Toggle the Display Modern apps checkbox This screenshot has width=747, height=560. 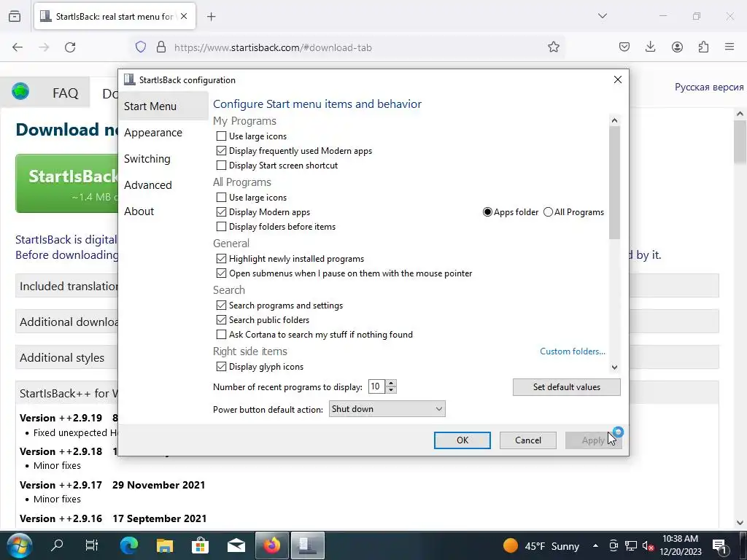tap(221, 212)
